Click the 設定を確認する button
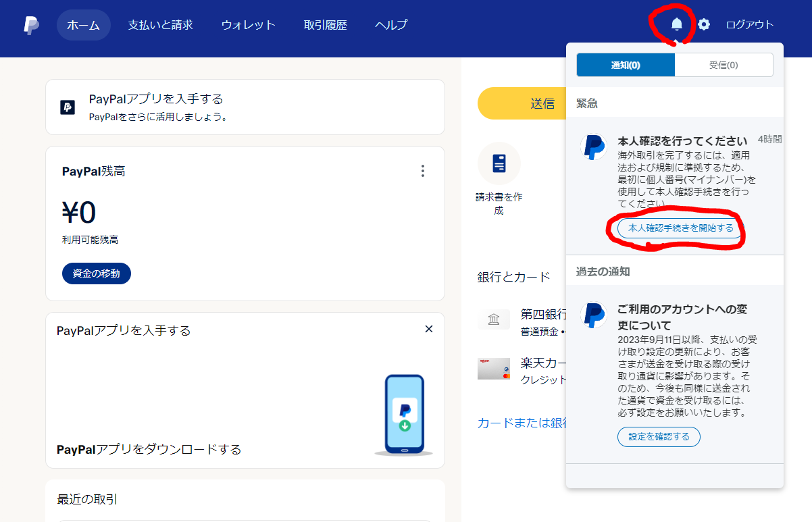 658,436
